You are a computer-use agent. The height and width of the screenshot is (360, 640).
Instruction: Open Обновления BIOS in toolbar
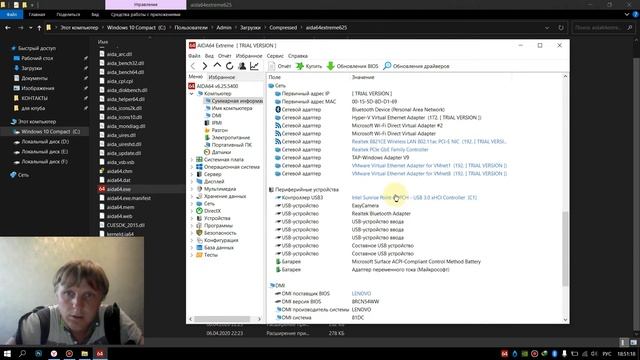coord(353,66)
